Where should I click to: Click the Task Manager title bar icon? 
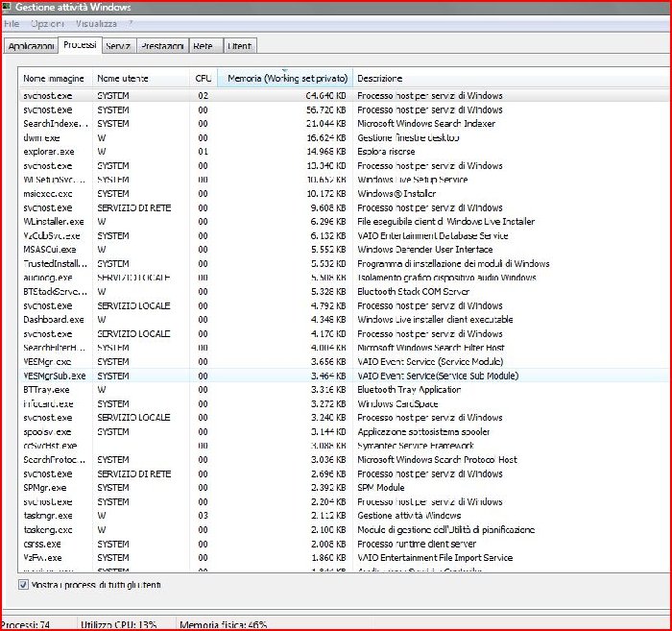(6, 7)
